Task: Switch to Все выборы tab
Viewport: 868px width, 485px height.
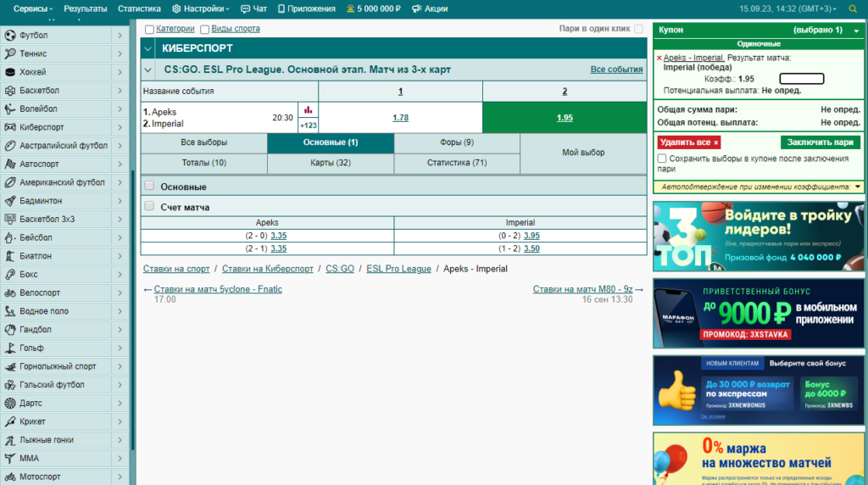Action: (x=204, y=142)
